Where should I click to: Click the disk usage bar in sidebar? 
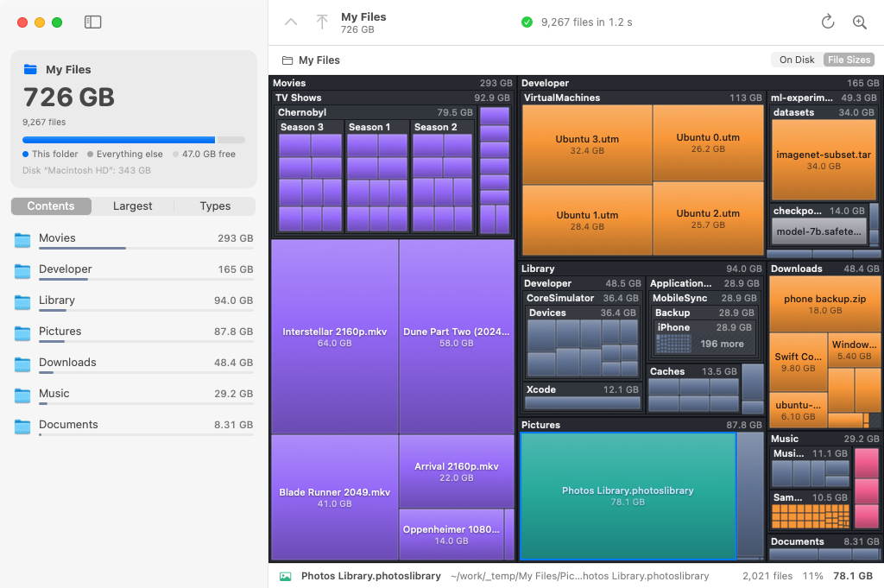tap(134, 139)
